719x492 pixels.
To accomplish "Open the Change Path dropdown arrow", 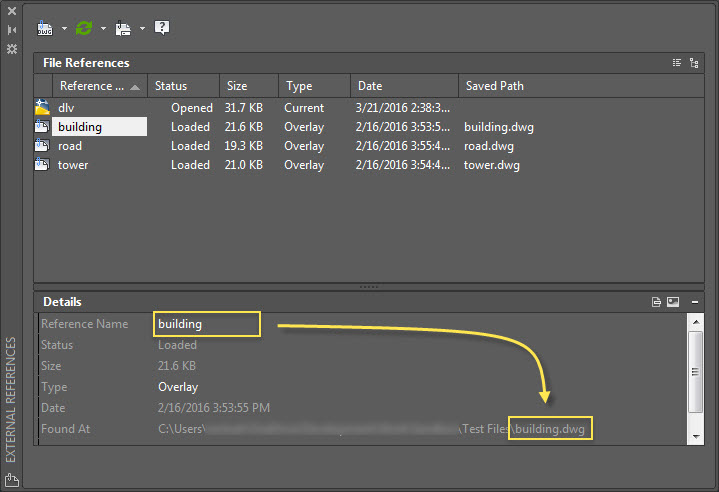I will coord(142,28).
